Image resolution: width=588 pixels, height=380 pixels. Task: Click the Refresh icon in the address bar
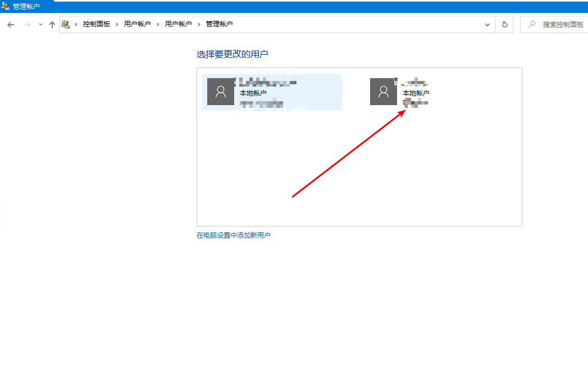pyautogui.click(x=504, y=24)
